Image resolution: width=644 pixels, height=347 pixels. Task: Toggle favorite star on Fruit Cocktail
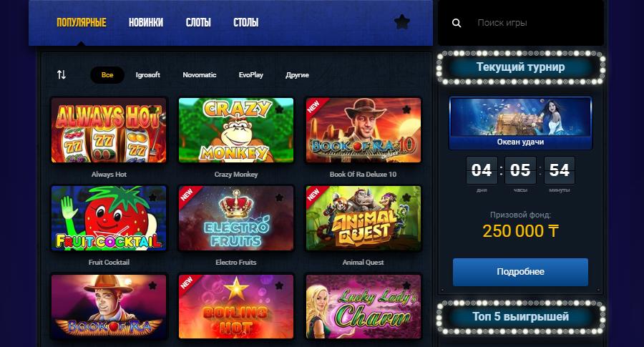[x=152, y=197]
